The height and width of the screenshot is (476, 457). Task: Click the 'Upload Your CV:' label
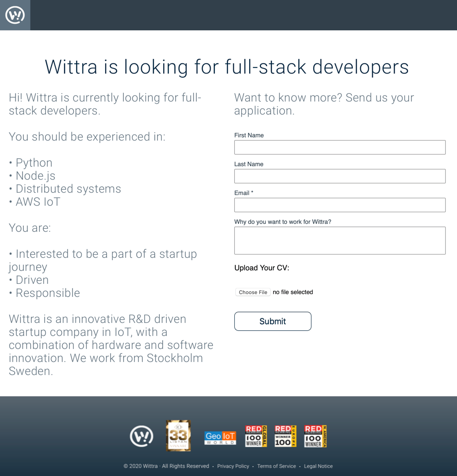click(x=262, y=268)
